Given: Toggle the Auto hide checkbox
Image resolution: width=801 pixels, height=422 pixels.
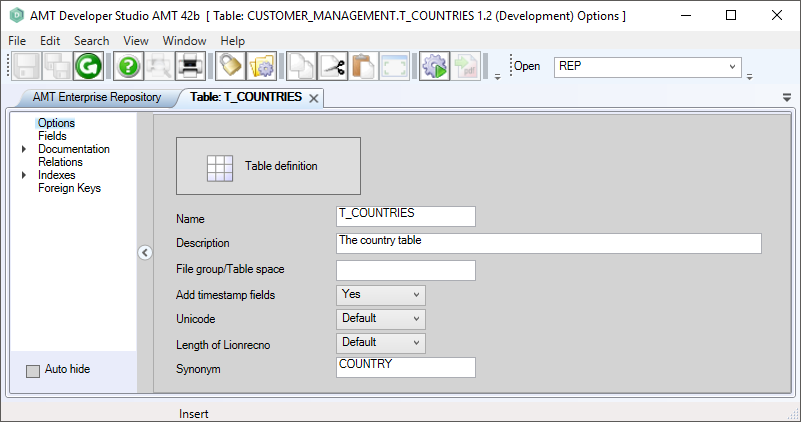Looking at the screenshot, I should 33,371.
